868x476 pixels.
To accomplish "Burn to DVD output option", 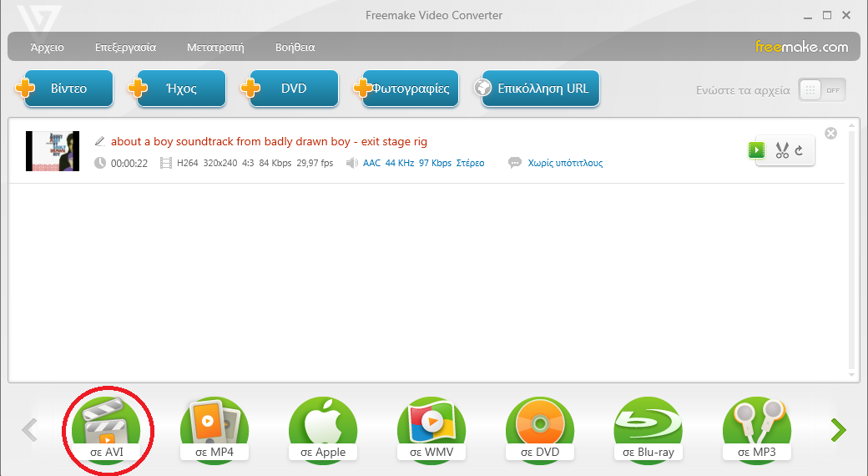I will [x=540, y=429].
